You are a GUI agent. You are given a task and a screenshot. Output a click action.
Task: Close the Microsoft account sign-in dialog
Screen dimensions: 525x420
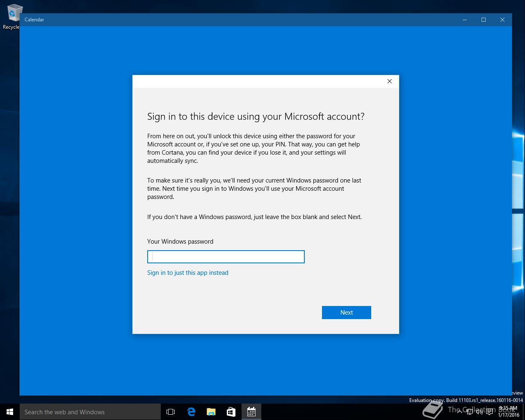[390, 81]
